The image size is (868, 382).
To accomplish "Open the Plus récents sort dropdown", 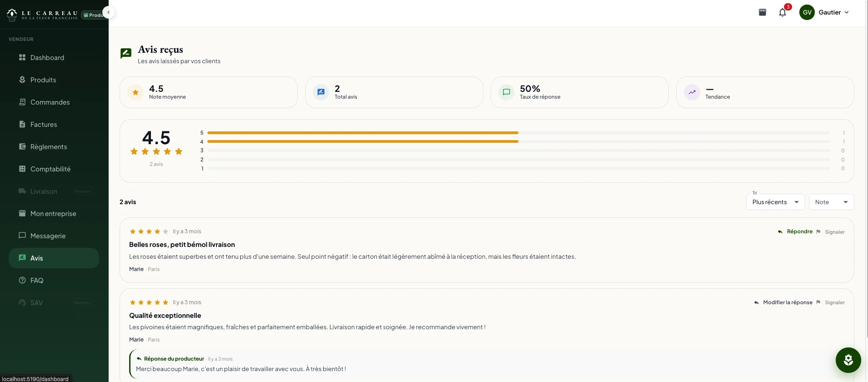I will coord(775,202).
